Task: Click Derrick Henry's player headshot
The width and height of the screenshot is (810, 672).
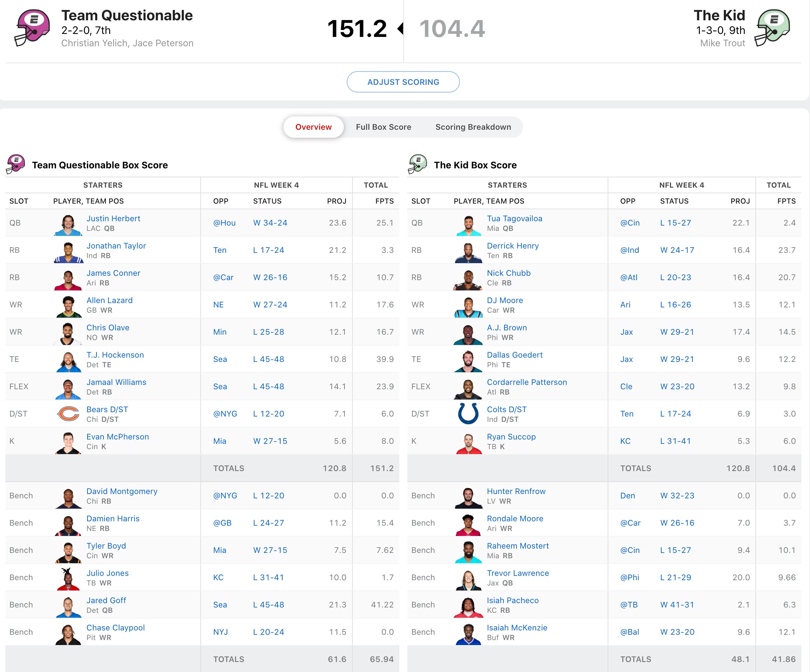Action: coord(468,252)
